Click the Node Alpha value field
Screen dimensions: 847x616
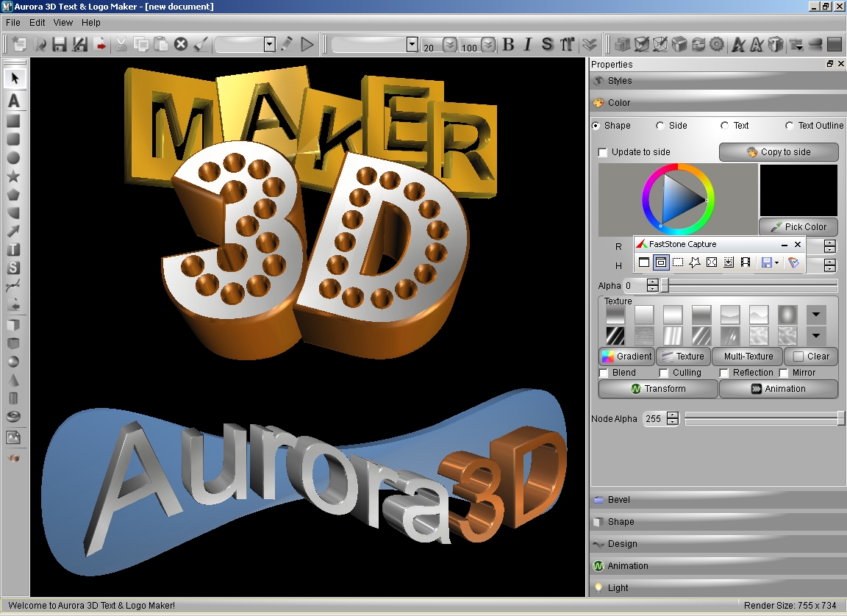(654, 419)
